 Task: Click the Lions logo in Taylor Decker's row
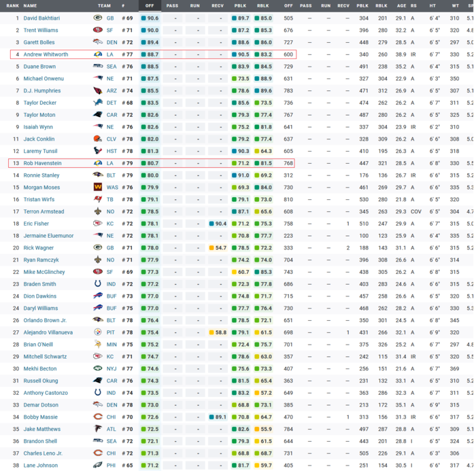(98, 103)
